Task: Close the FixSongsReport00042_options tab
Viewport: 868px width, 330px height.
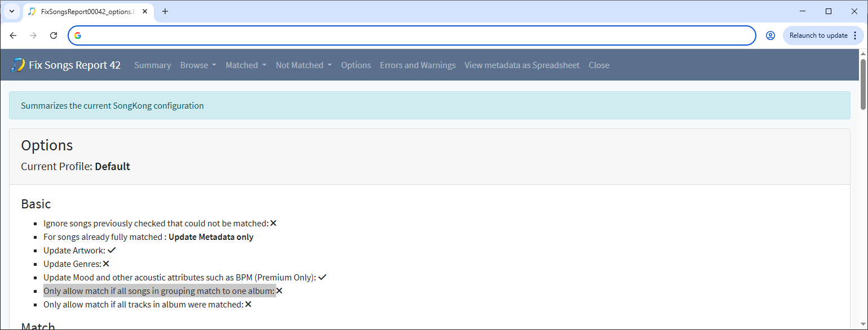Action: point(145,11)
